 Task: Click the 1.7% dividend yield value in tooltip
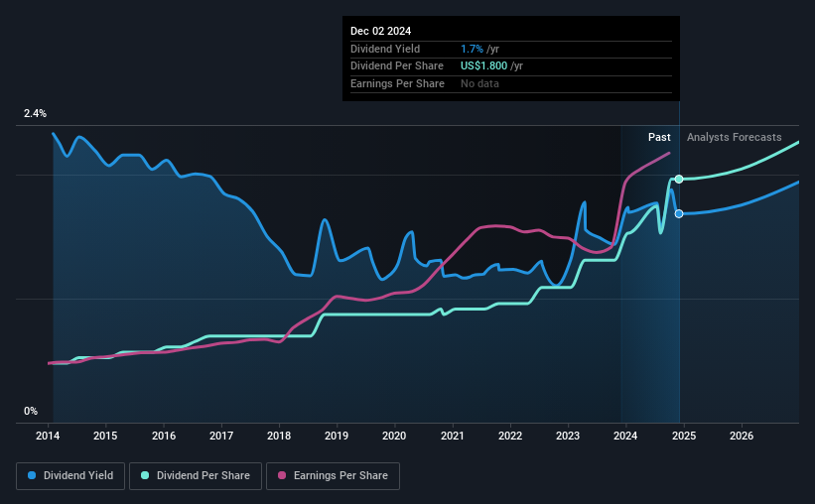pyautogui.click(x=472, y=49)
